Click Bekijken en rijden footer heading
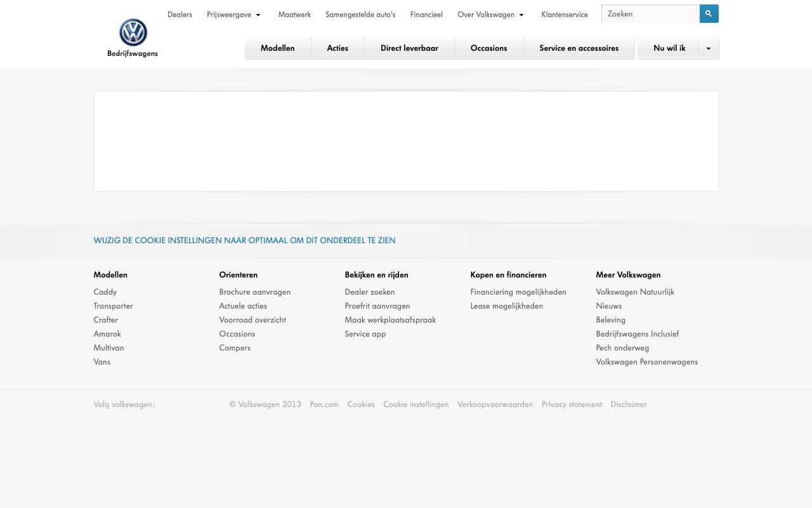The image size is (812, 508). click(x=377, y=275)
